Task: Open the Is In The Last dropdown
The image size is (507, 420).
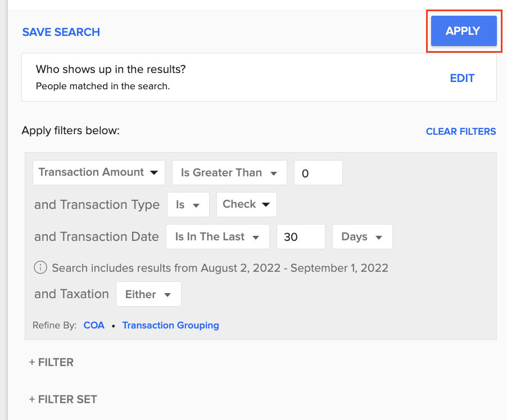Action: (x=218, y=236)
